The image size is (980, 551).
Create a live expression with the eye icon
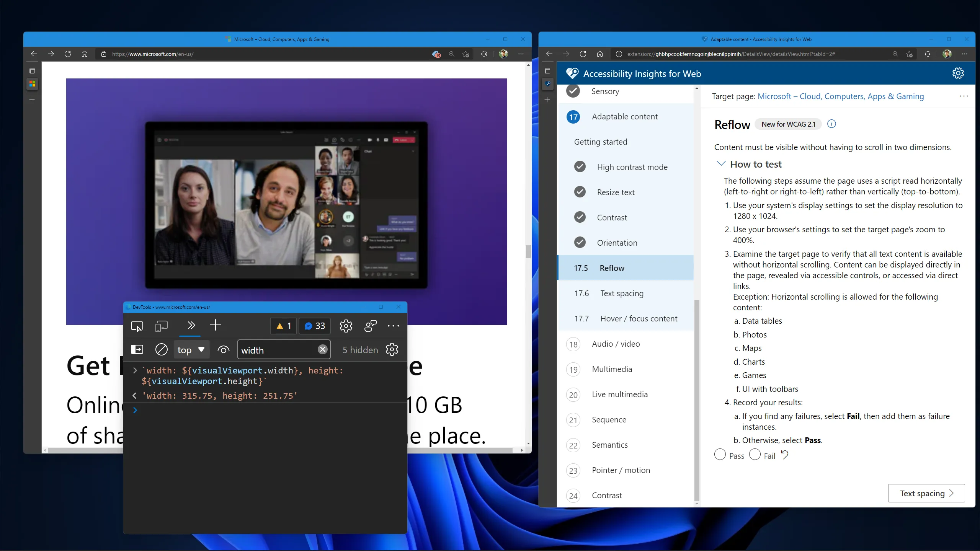tap(223, 349)
